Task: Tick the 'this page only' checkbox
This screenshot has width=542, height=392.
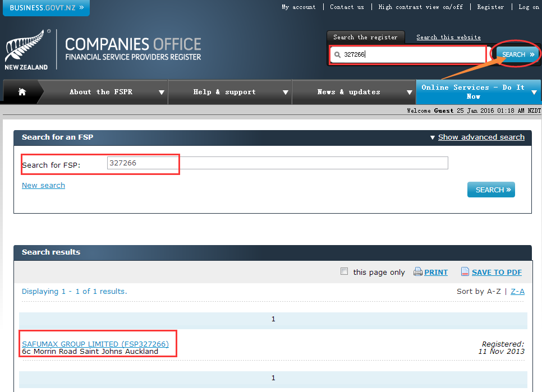Action: click(345, 271)
